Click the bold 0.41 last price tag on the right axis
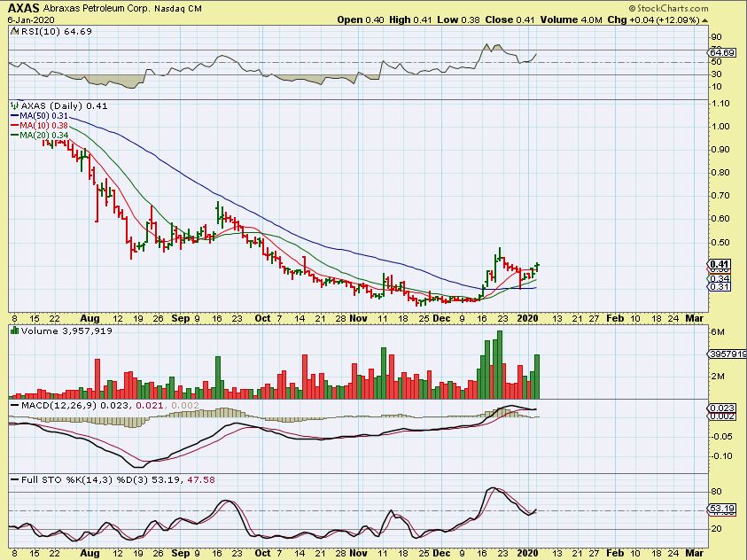This screenshot has width=747, height=560. [x=720, y=264]
